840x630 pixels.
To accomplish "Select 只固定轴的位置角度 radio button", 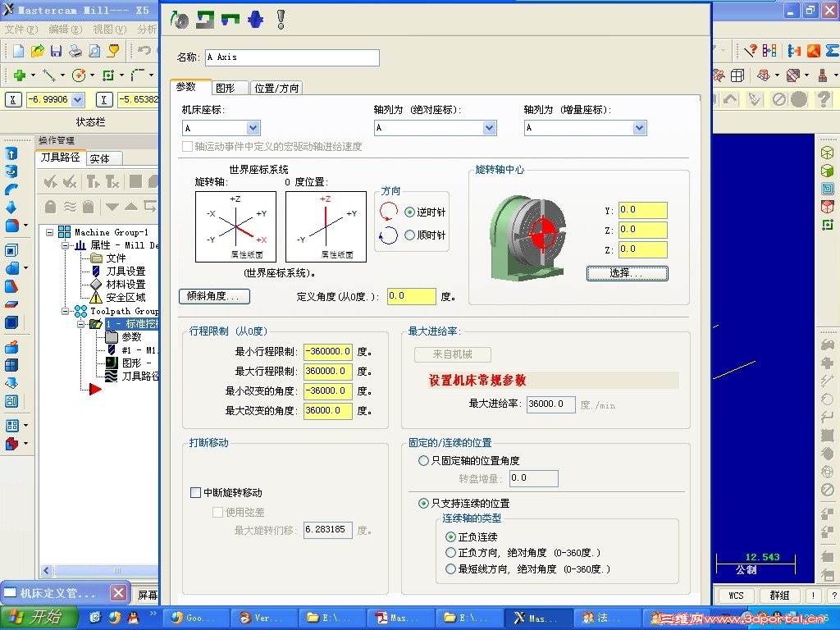I will pos(423,461).
